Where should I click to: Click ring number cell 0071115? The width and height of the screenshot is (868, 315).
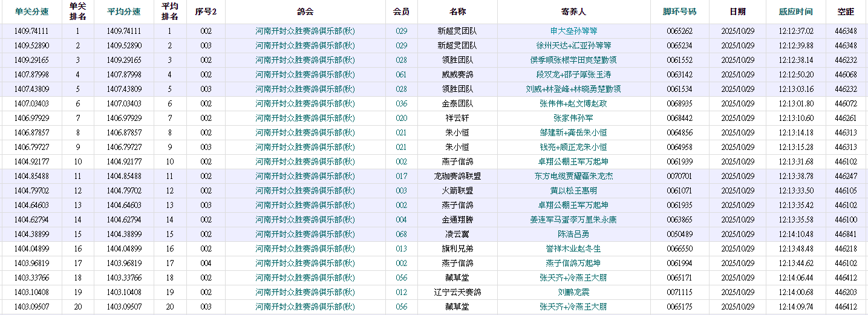tap(679, 292)
